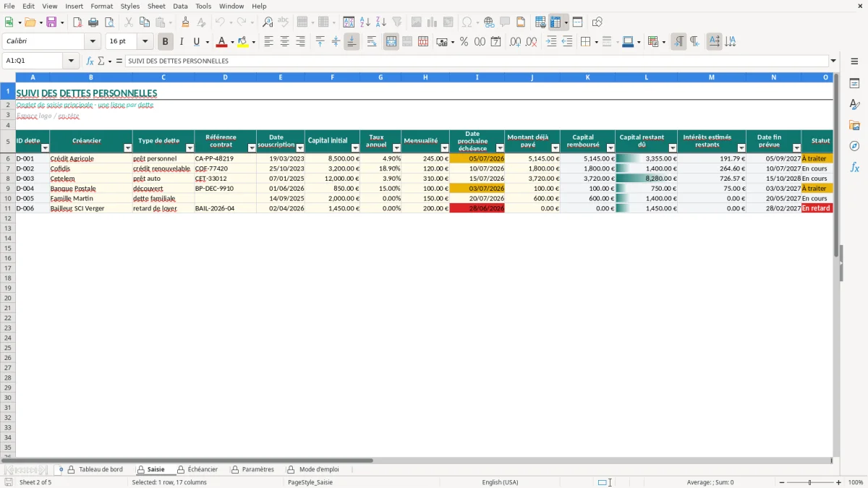Click the Align Top icon
This screenshot has width=868, height=488.
click(320, 42)
